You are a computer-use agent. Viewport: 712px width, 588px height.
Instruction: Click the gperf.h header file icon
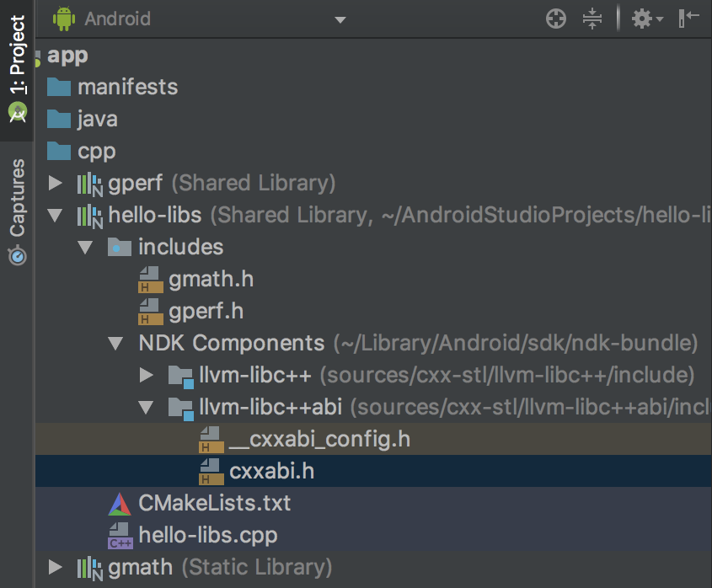click(x=150, y=312)
